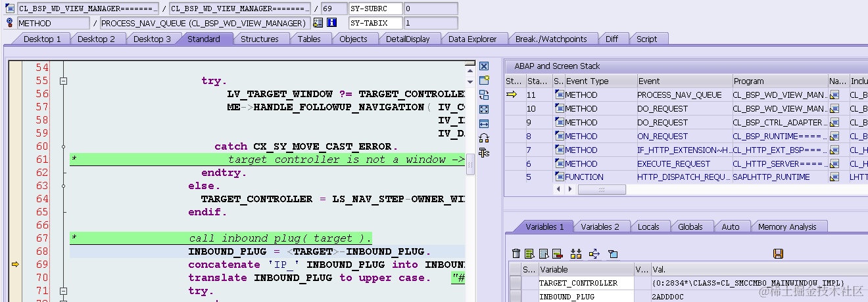Click the gear icon before METHOD field

pos(10,23)
